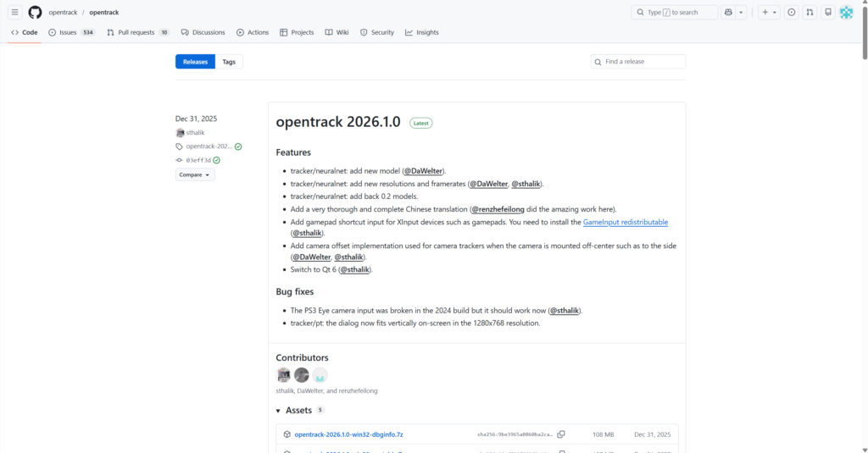Viewport: 868px width, 453px height.
Task: Open the hamburger navigation menu
Action: [x=15, y=12]
